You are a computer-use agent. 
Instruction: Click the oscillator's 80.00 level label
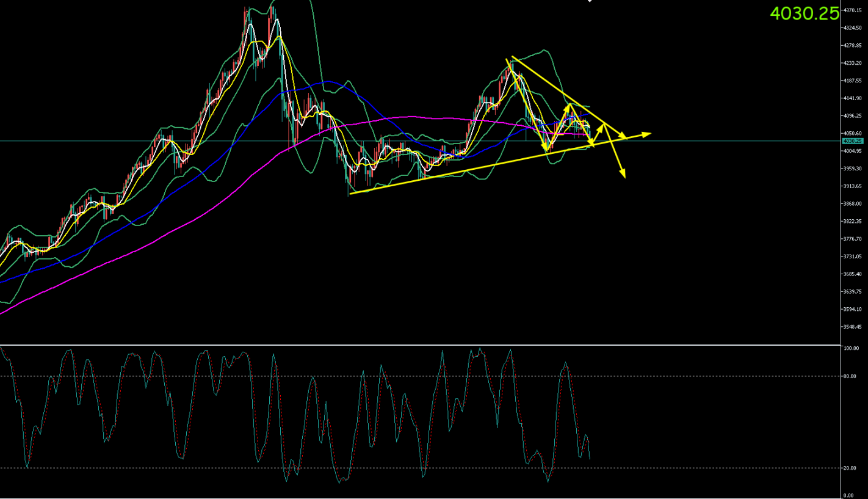[x=849, y=376]
